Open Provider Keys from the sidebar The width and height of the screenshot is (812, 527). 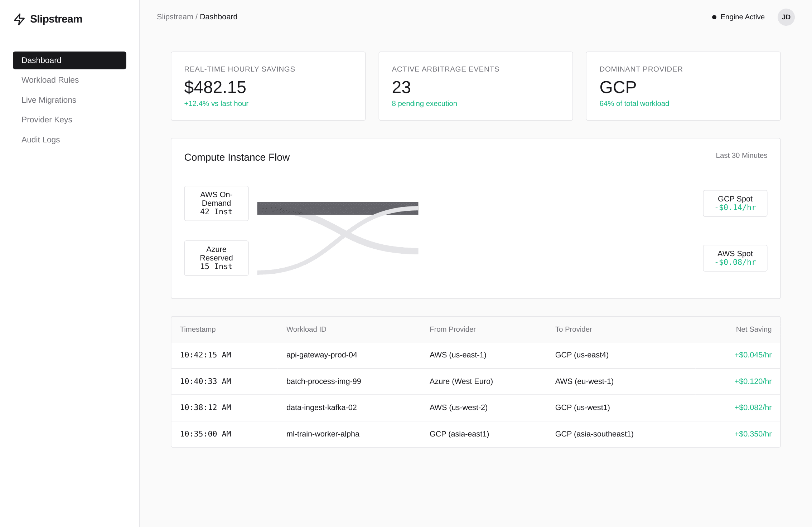pos(47,119)
